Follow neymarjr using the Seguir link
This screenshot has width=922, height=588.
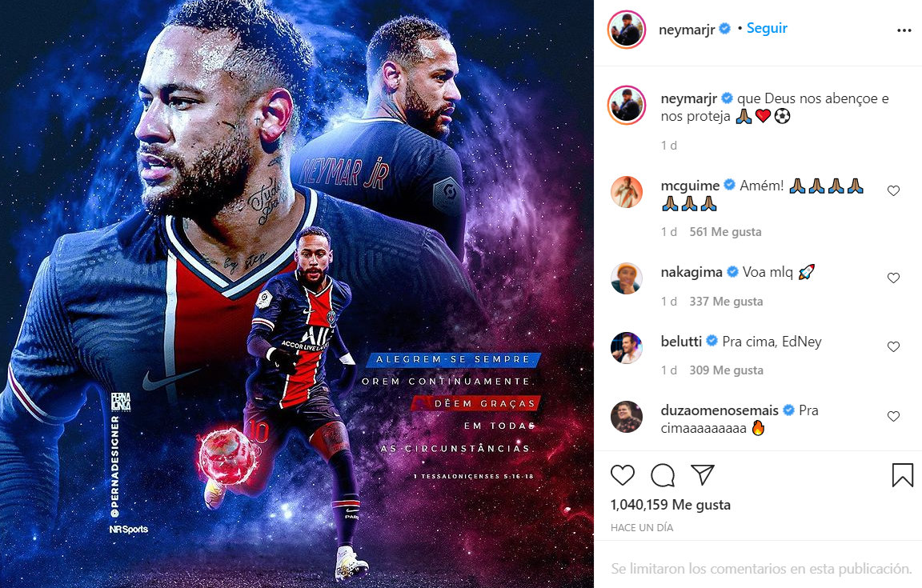click(767, 28)
